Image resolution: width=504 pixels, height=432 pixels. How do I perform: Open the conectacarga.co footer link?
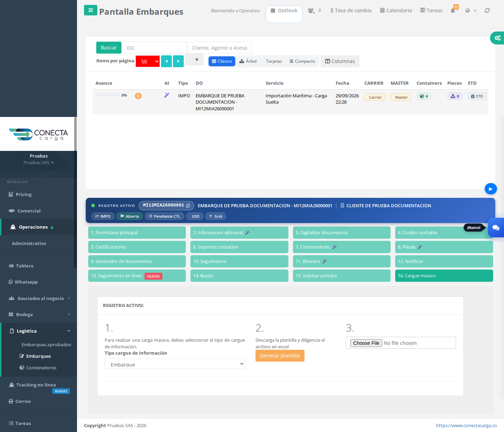tap(467, 425)
